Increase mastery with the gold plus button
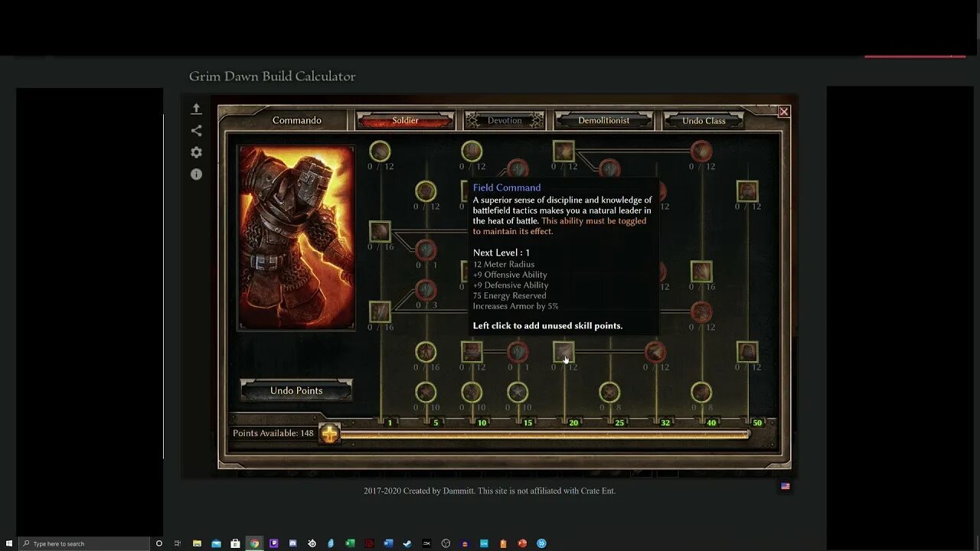Screen dimensions: 980x551 point(329,433)
